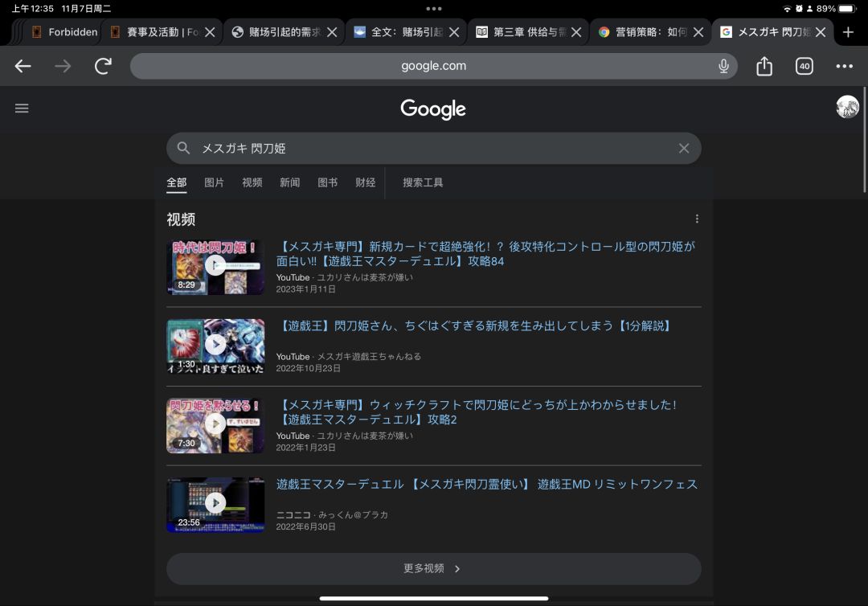The image size is (868, 606).
Task: Tap the Wi-Fi status icon
Action: (x=787, y=9)
